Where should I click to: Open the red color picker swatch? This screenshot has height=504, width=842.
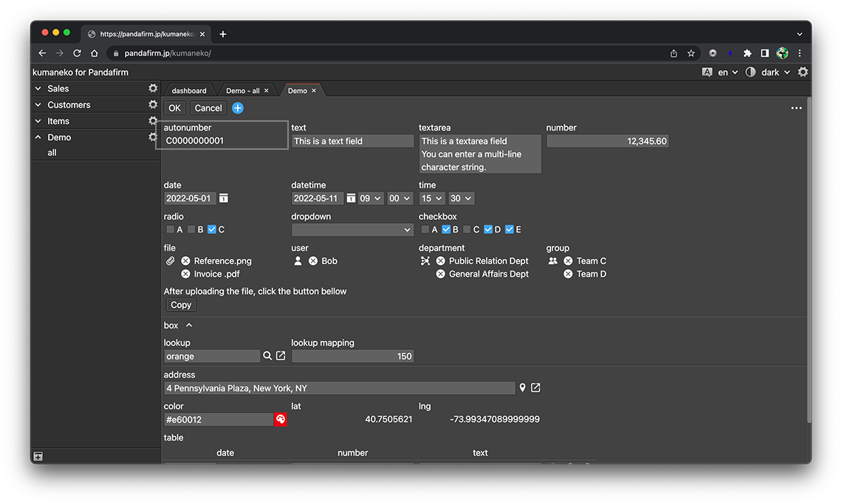[x=281, y=420]
